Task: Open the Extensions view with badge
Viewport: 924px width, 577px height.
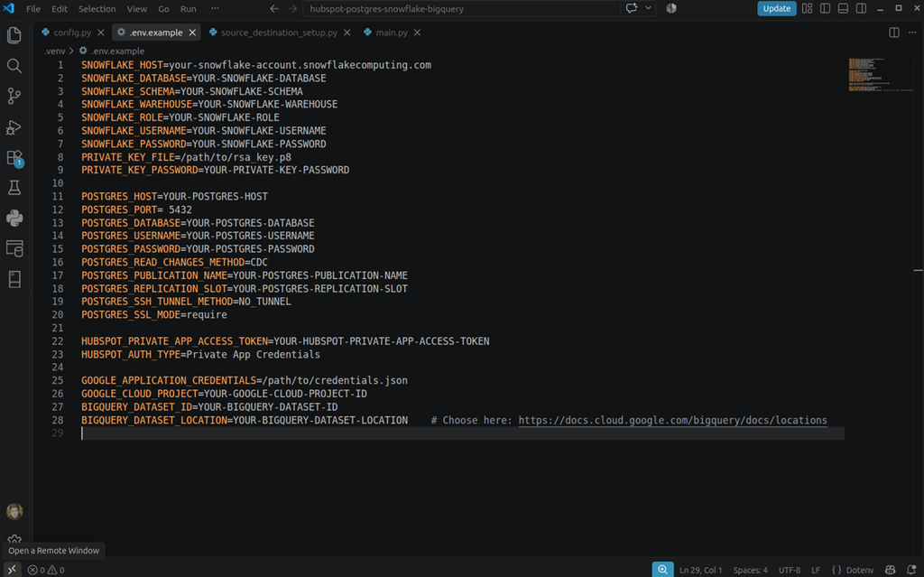Action: point(14,157)
